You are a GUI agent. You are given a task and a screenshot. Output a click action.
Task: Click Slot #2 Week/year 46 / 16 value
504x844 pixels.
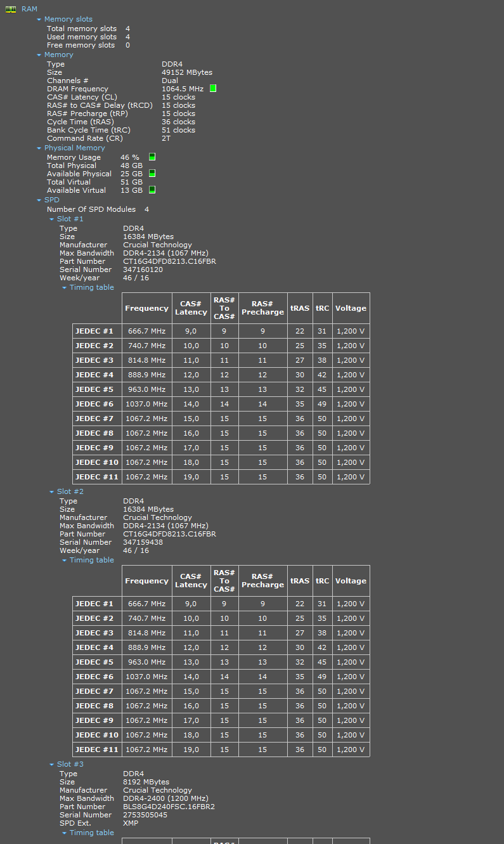(136, 550)
